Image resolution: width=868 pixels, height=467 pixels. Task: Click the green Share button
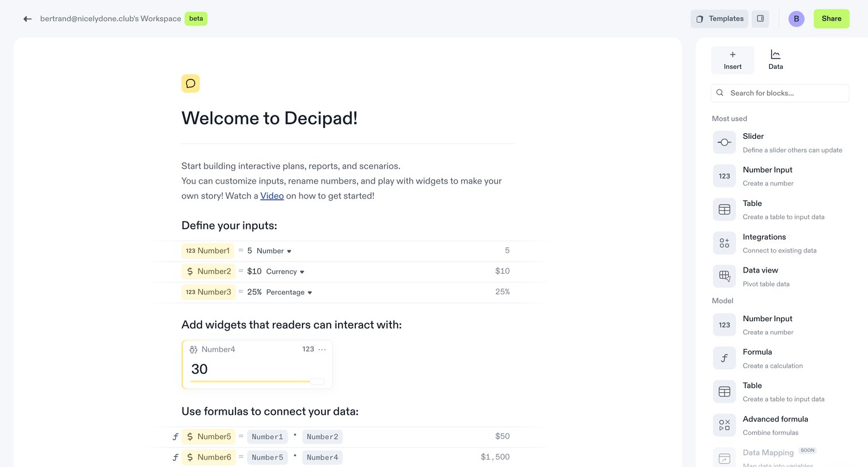point(831,19)
